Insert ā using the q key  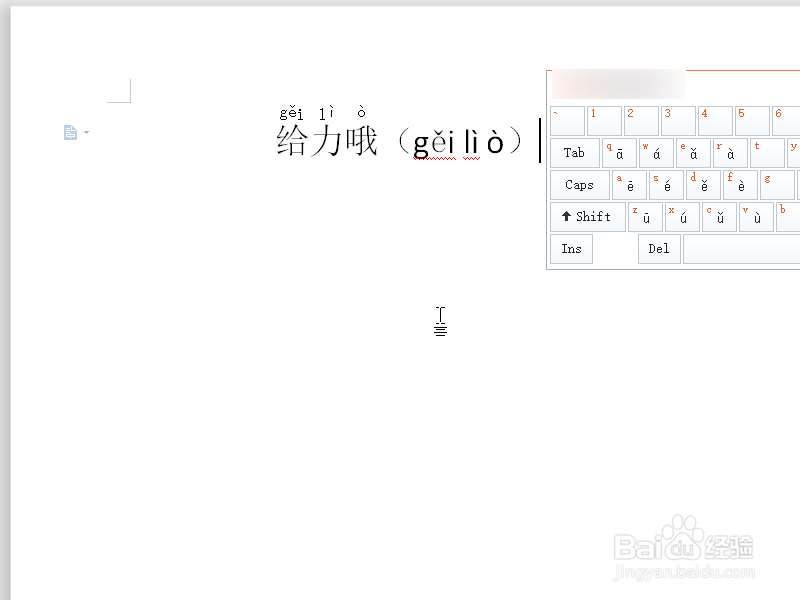(619, 153)
